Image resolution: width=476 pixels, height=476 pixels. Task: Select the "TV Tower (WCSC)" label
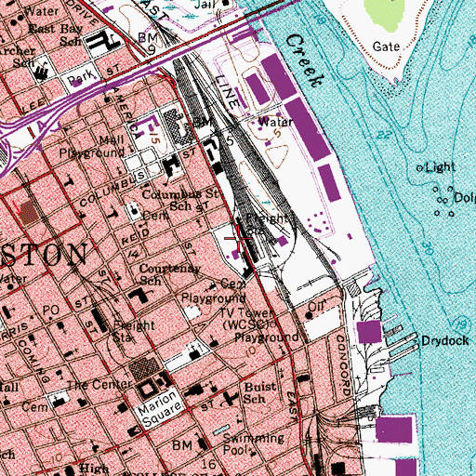coord(247,318)
